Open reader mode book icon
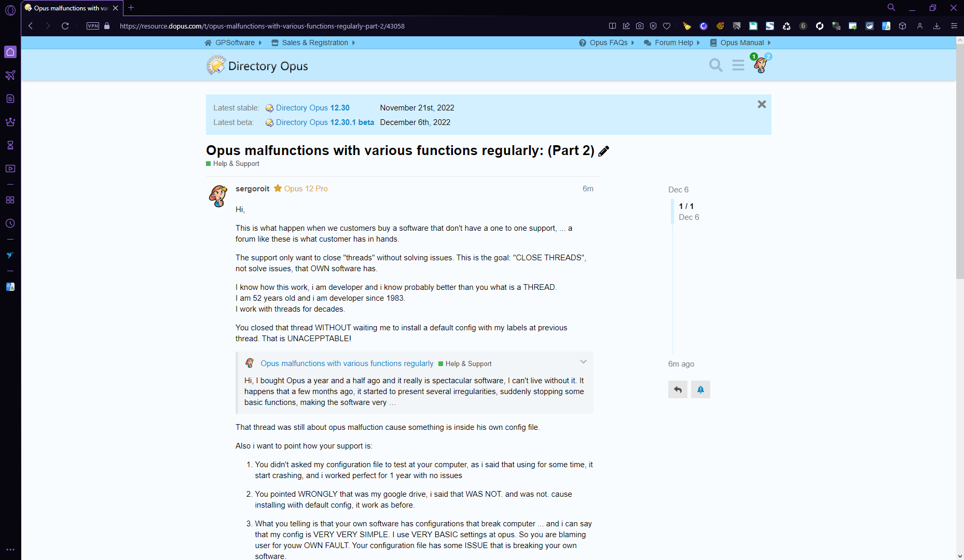Viewport: 964px width, 560px height. click(612, 26)
